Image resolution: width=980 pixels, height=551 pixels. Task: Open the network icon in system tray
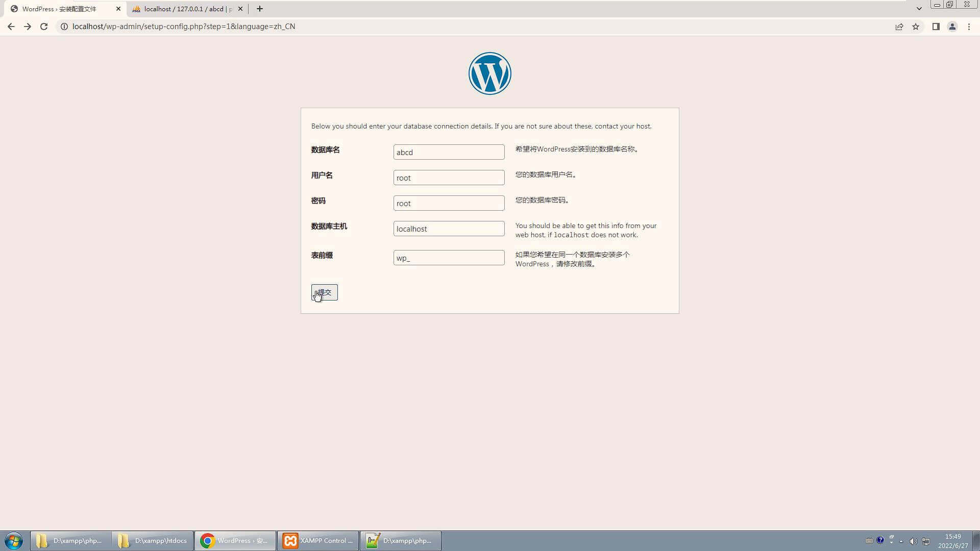(x=926, y=541)
